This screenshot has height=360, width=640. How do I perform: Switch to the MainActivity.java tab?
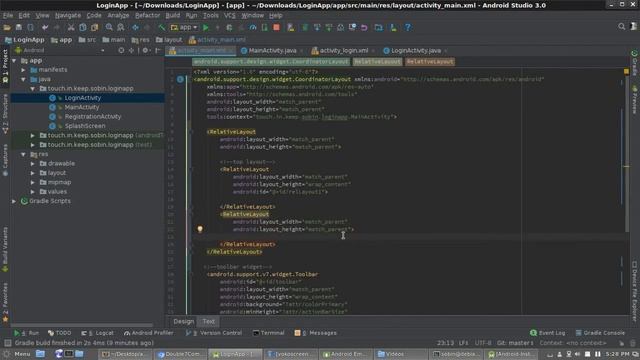click(272, 51)
